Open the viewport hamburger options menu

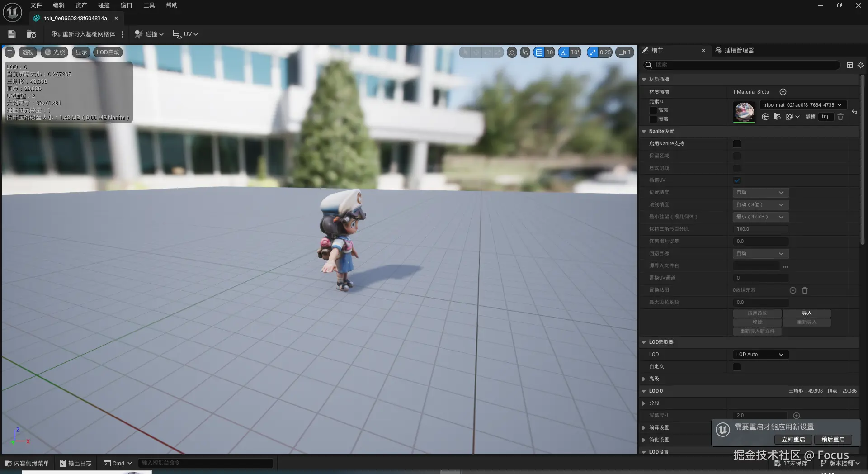[9, 52]
